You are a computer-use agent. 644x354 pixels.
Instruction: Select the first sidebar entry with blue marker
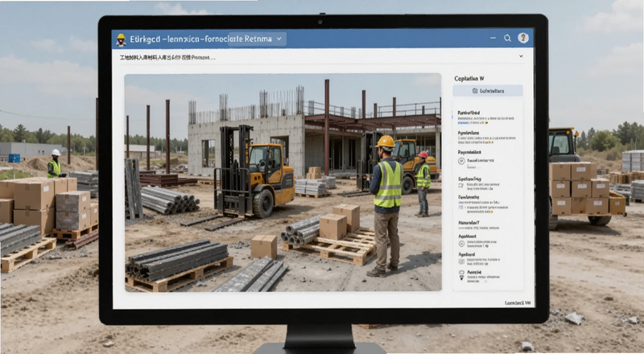485,117
